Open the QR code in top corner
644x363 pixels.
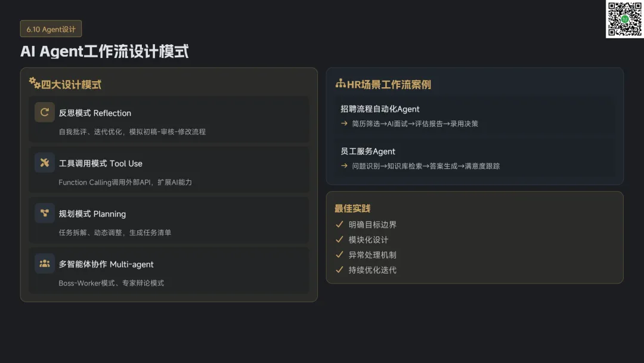(624, 19)
